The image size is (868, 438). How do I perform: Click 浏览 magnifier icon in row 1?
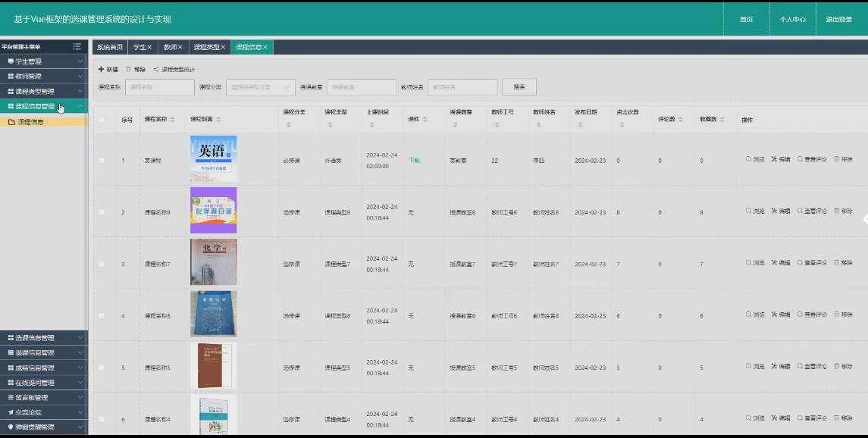(748, 159)
